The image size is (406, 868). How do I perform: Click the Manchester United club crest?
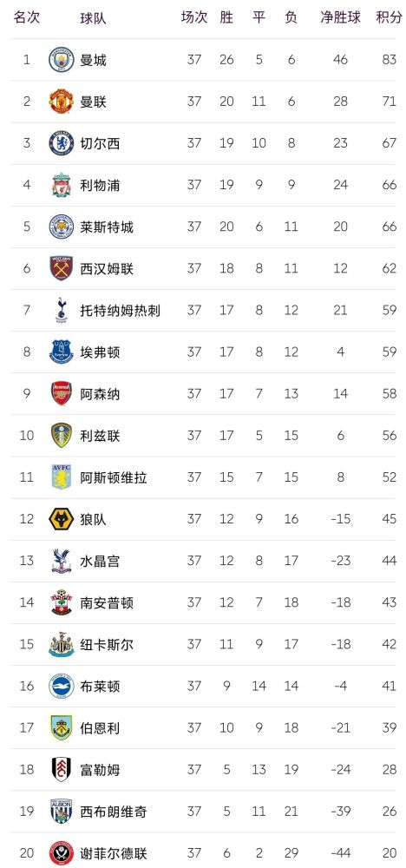tap(61, 102)
